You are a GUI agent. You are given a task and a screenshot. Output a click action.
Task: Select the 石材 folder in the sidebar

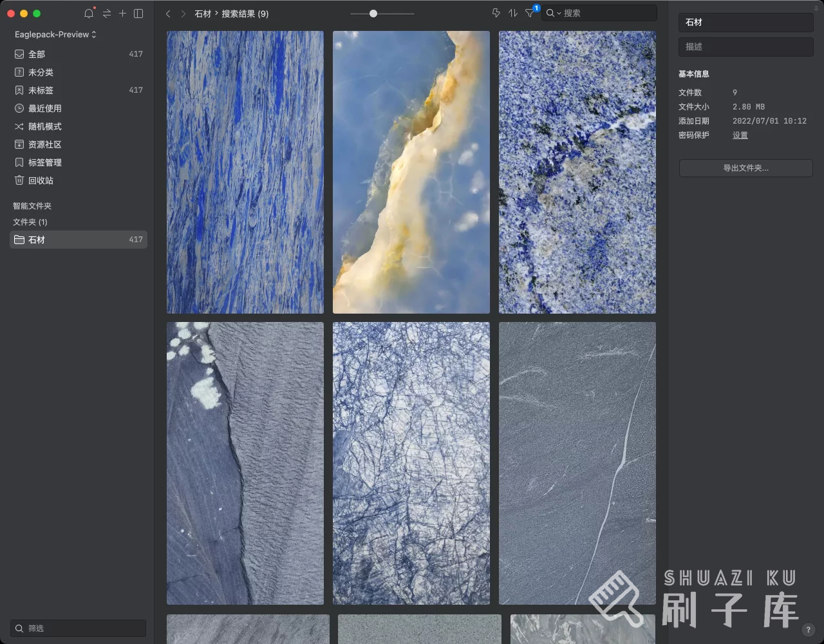37,240
